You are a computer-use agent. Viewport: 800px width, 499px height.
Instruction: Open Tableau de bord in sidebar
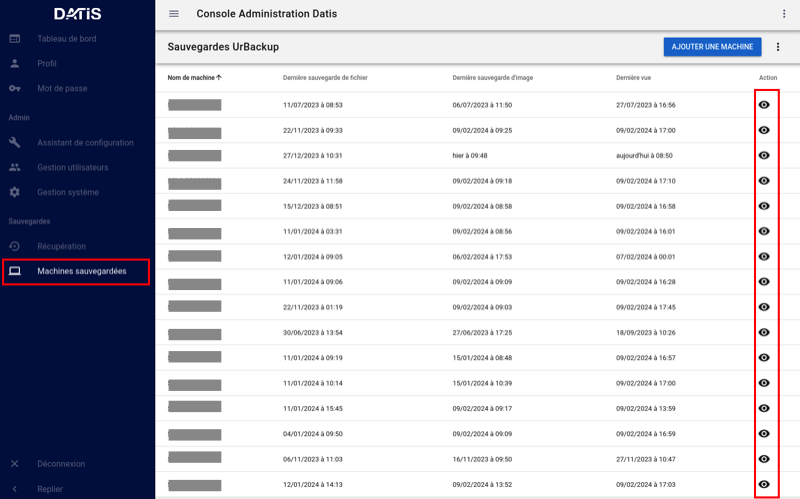point(66,39)
